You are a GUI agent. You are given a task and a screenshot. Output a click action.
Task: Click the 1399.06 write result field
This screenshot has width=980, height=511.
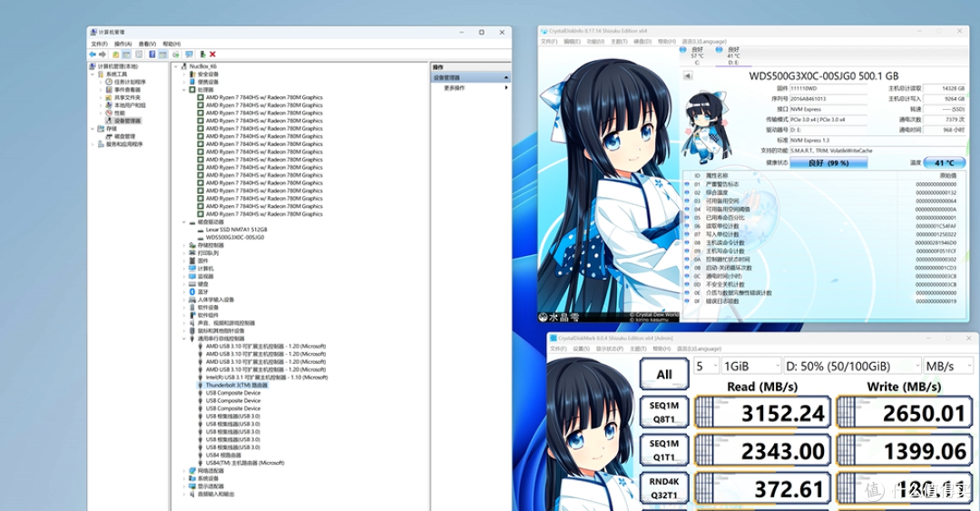pyautogui.click(x=904, y=450)
